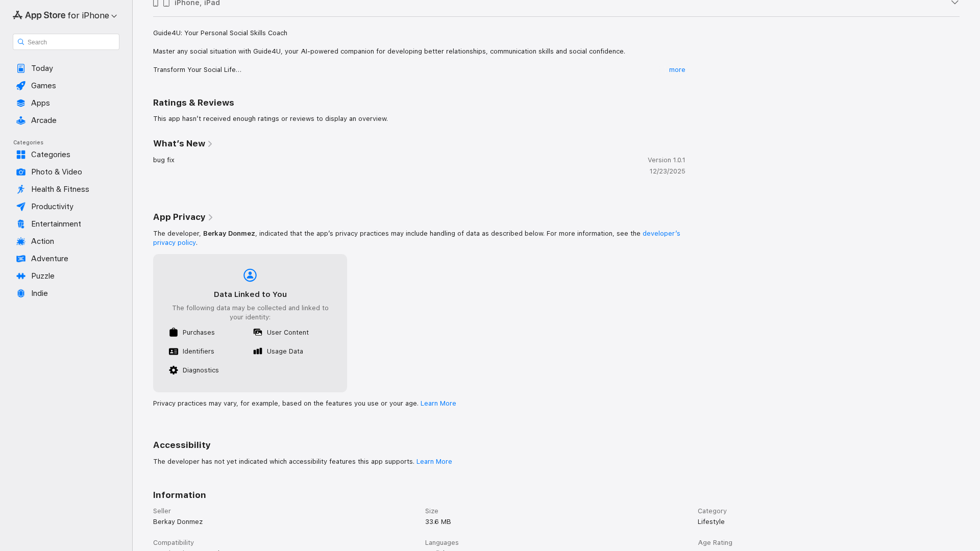Click Learn More about privacy practices
Viewport: 980px width, 551px height.
click(x=438, y=404)
